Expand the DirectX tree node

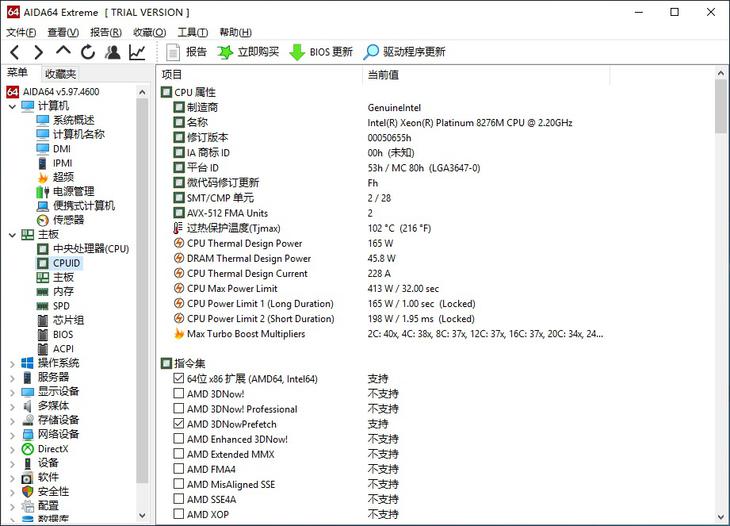coord(13,450)
